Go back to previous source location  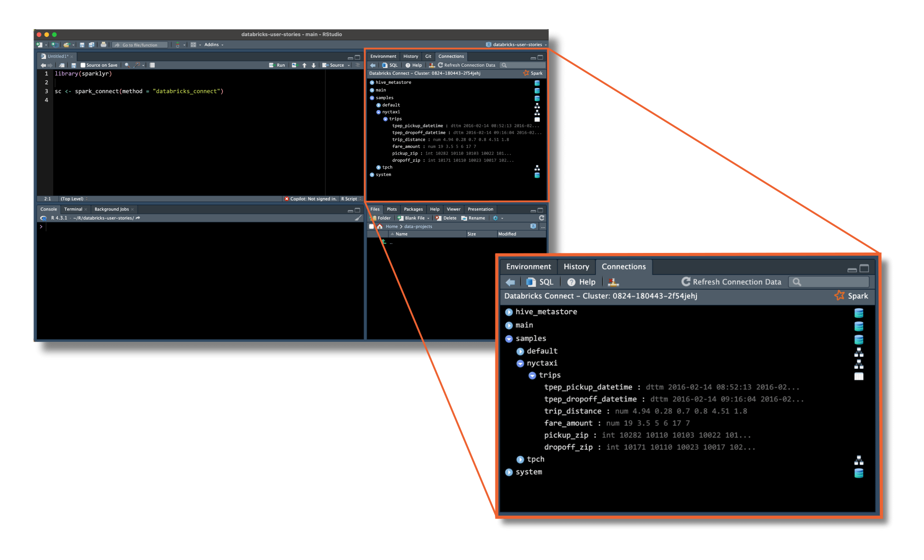43,65
